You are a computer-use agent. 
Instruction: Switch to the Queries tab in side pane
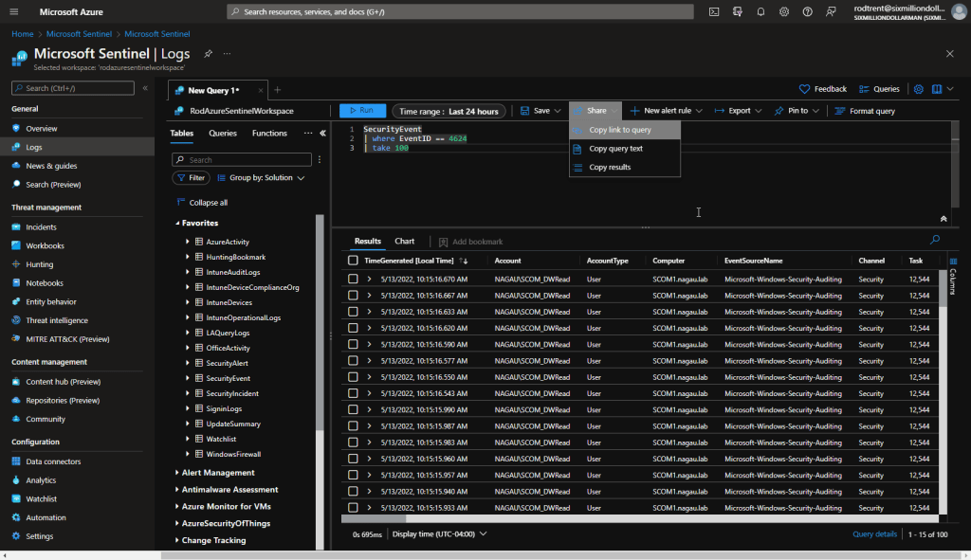tap(223, 133)
